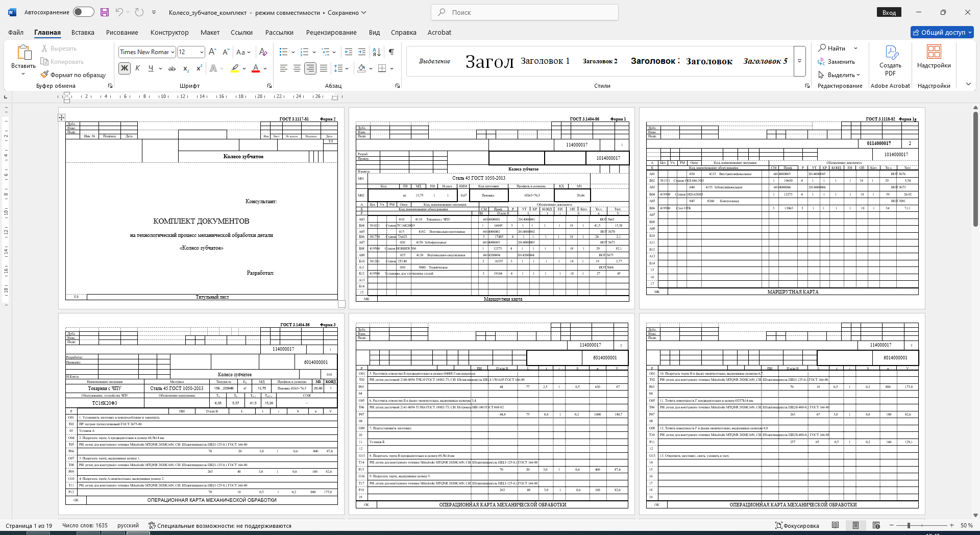Click the Заменить button
This screenshot has height=535, width=980.
tap(836, 61)
